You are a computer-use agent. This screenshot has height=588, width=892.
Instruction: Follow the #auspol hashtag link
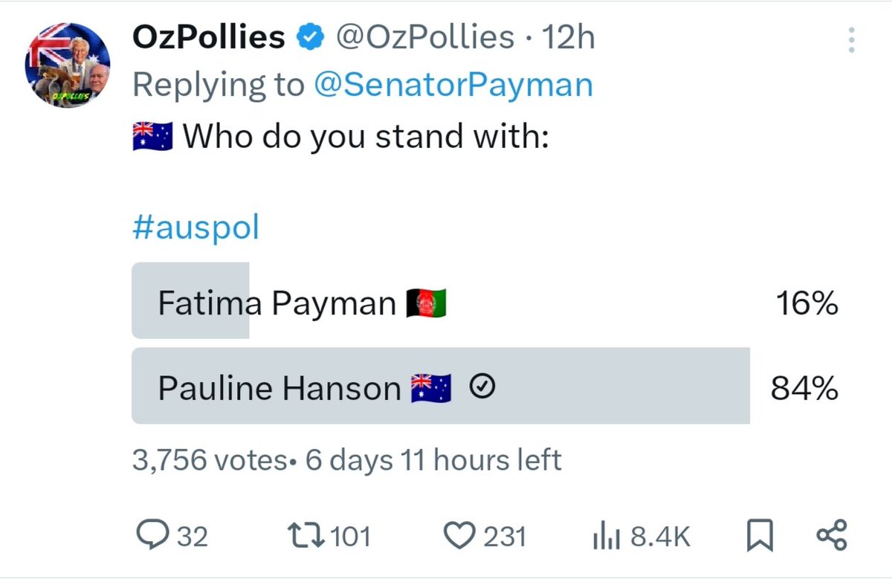pos(195,228)
